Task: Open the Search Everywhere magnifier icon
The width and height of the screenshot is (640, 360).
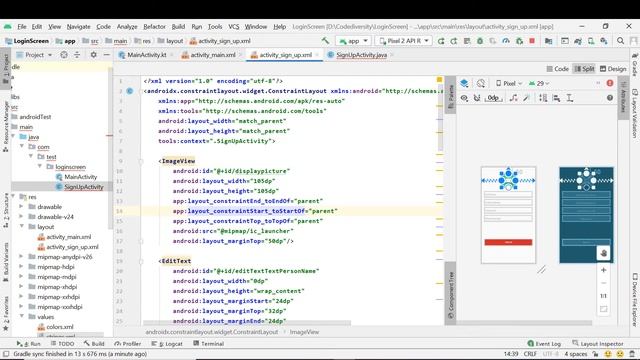Action: 620,41
